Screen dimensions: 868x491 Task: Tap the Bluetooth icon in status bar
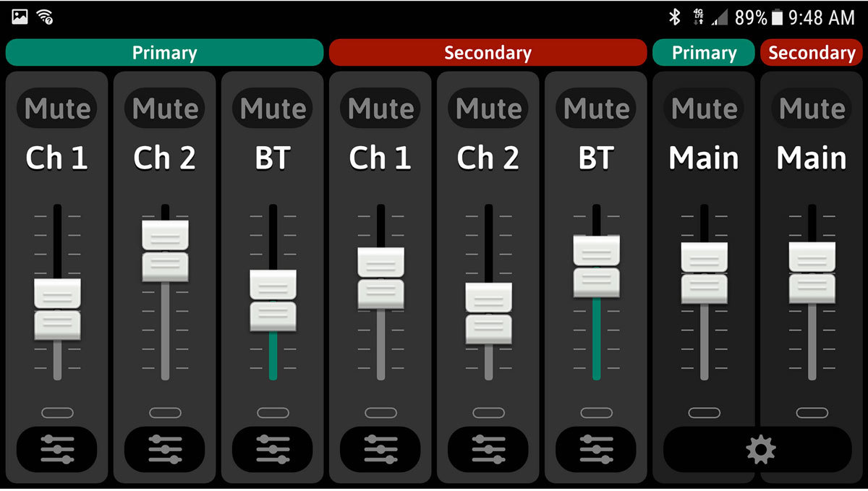click(674, 17)
